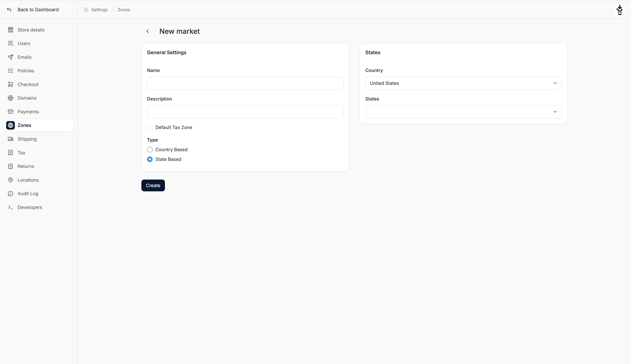Click the Store details storefront icon

click(11, 30)
